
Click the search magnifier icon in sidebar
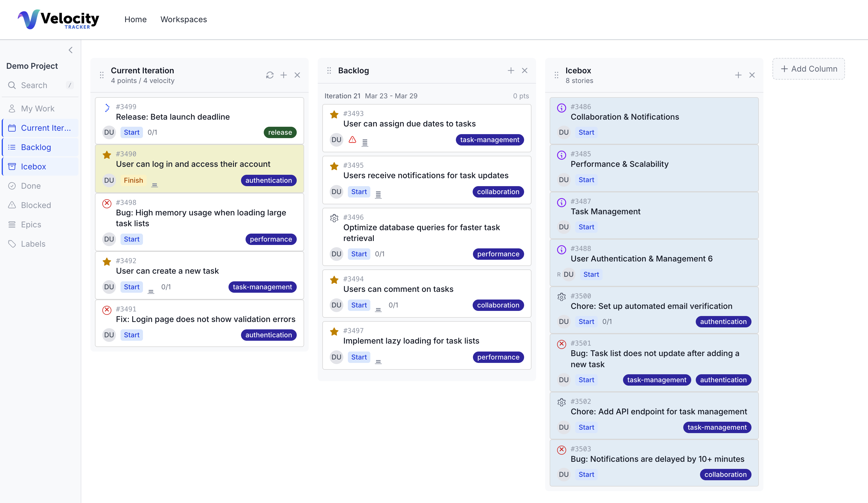tap(12, 85)
